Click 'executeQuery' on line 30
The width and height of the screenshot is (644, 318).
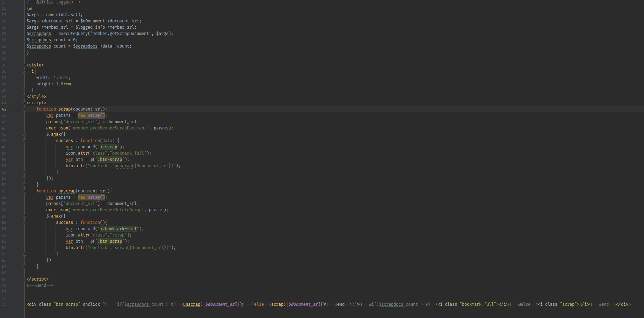tap(73, 34)
